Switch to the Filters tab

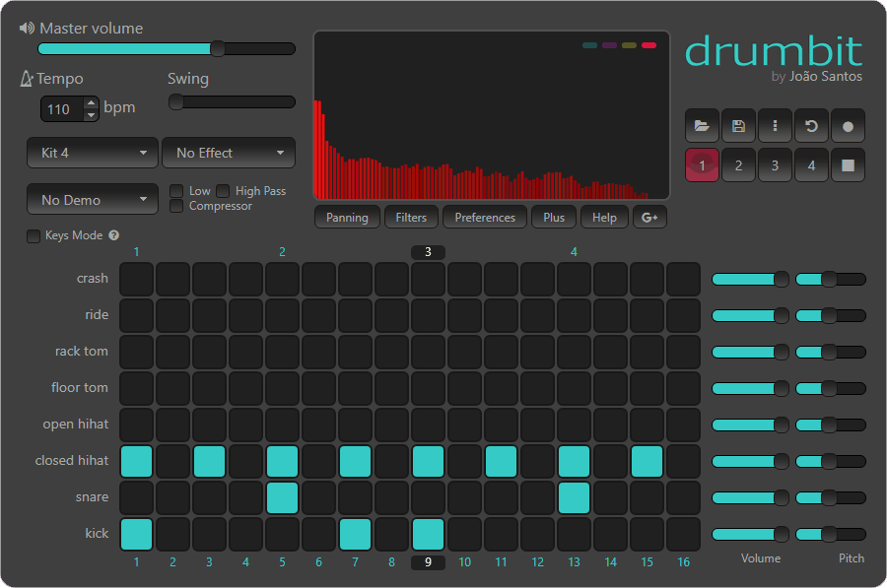(411, 217)
